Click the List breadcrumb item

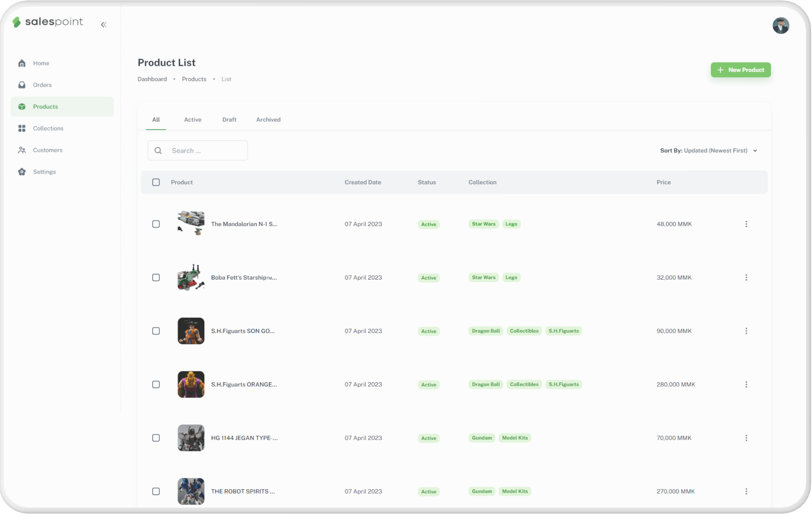[226, 79]
